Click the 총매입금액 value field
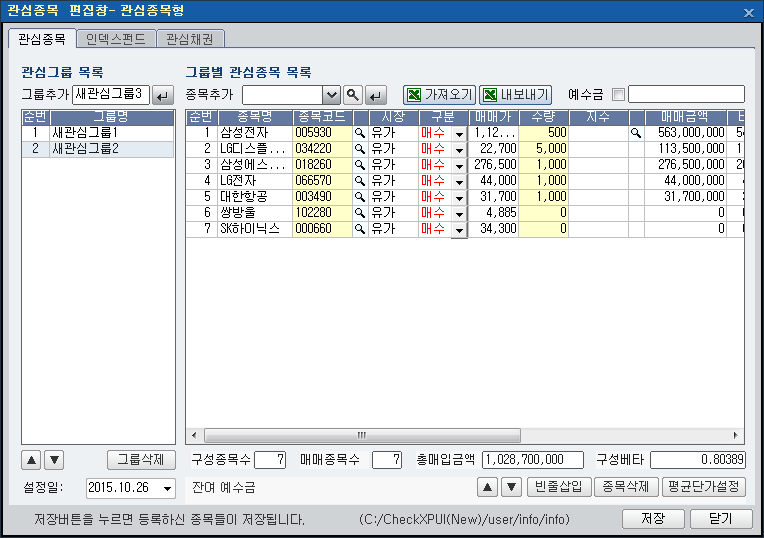This screenshot has height=538, width=764. [533, 460]
